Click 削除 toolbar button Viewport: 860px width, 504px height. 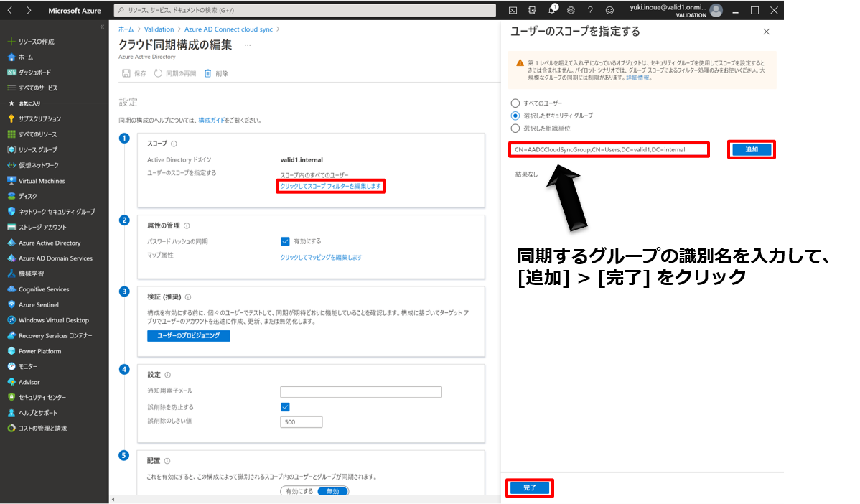pyautogui.click(x=216, y=73)
